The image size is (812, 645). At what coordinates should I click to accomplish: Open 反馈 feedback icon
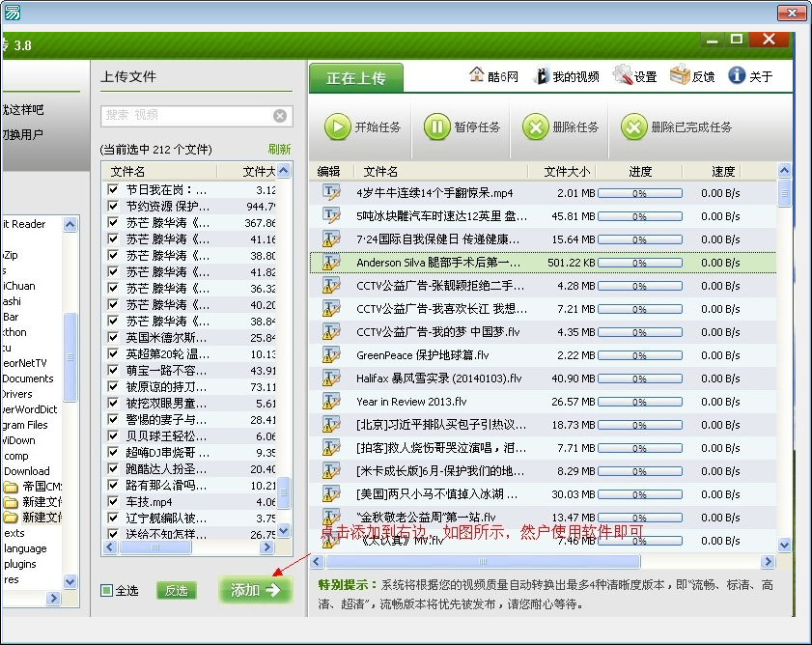point(680,75)
